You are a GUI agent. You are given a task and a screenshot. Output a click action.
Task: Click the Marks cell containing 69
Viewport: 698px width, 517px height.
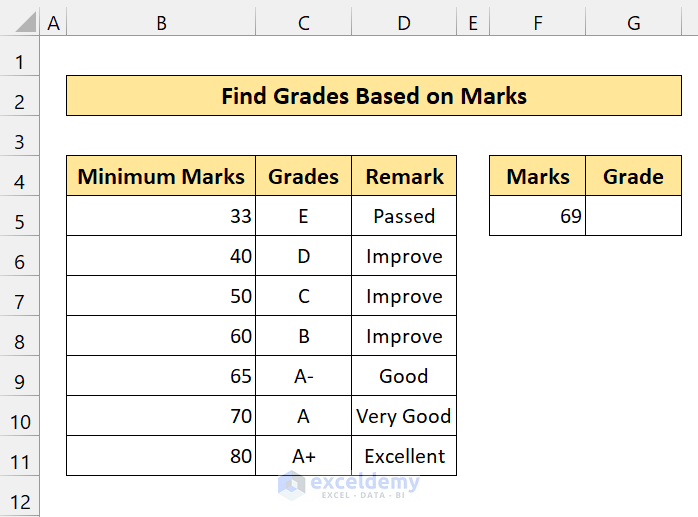(x=537, y=216)
